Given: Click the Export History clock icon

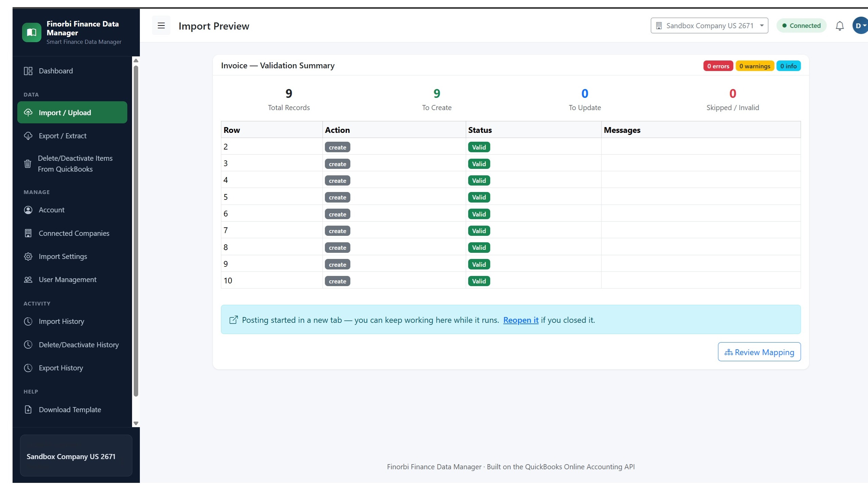Looking at the screenshot, I should (x=28, y=368).
